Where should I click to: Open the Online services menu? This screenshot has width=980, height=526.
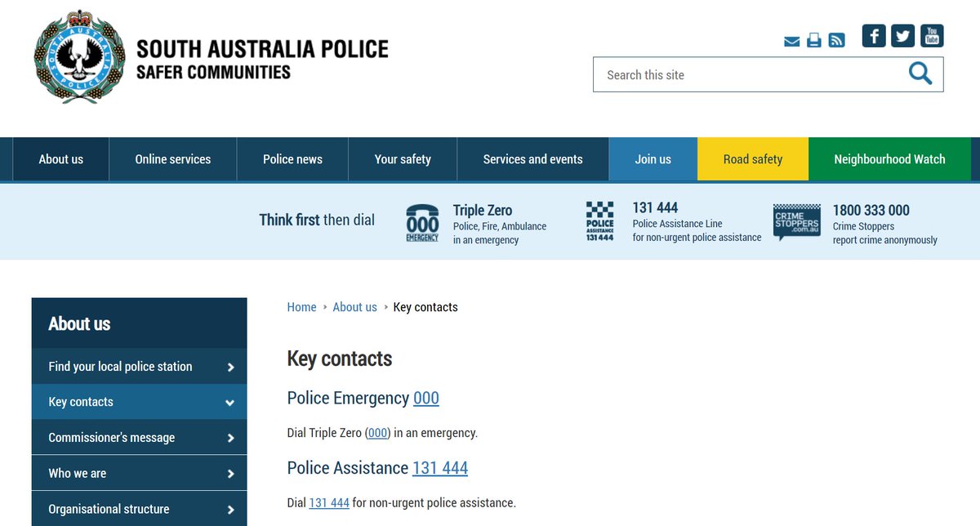[173, 159]
